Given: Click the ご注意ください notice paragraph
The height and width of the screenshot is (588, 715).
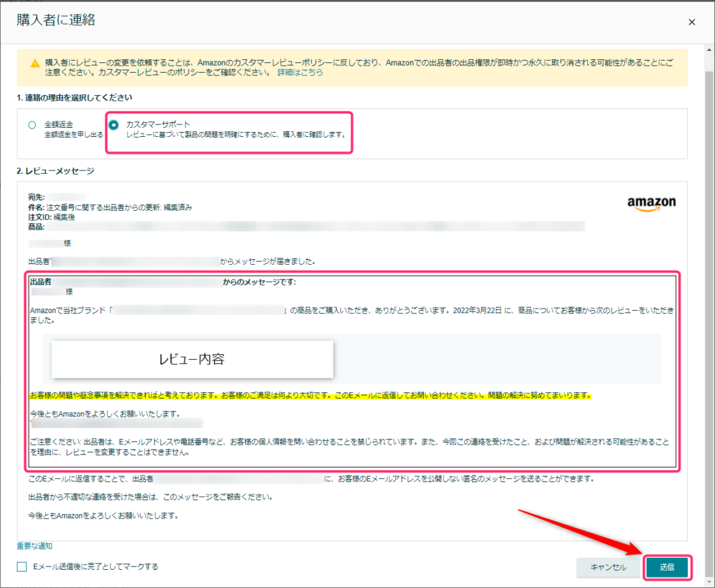Looking at the screenshot, I should click(x=350, y=447).
